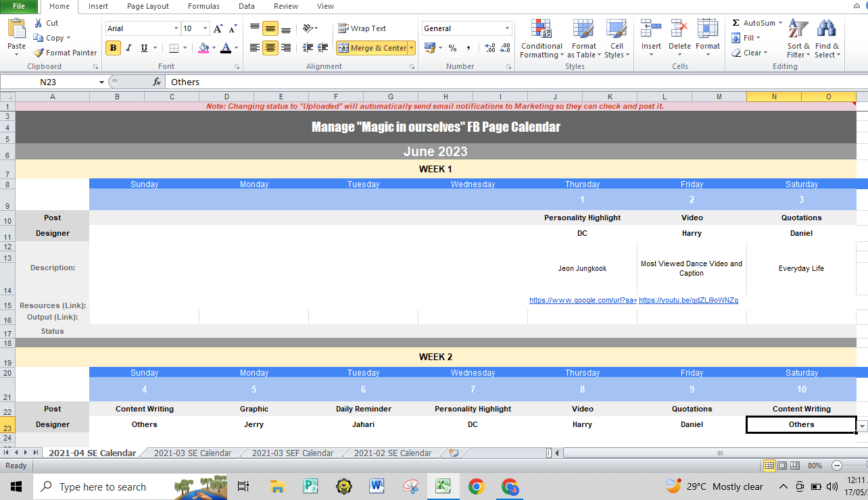Click the Decrease Indent icon

click(308, 48)
